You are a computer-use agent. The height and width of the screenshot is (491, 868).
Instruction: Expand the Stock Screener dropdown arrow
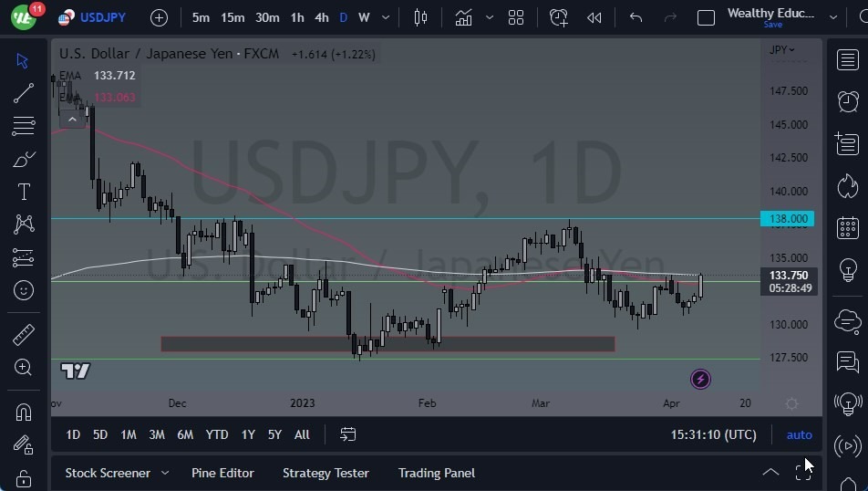(x=165, y=473)
